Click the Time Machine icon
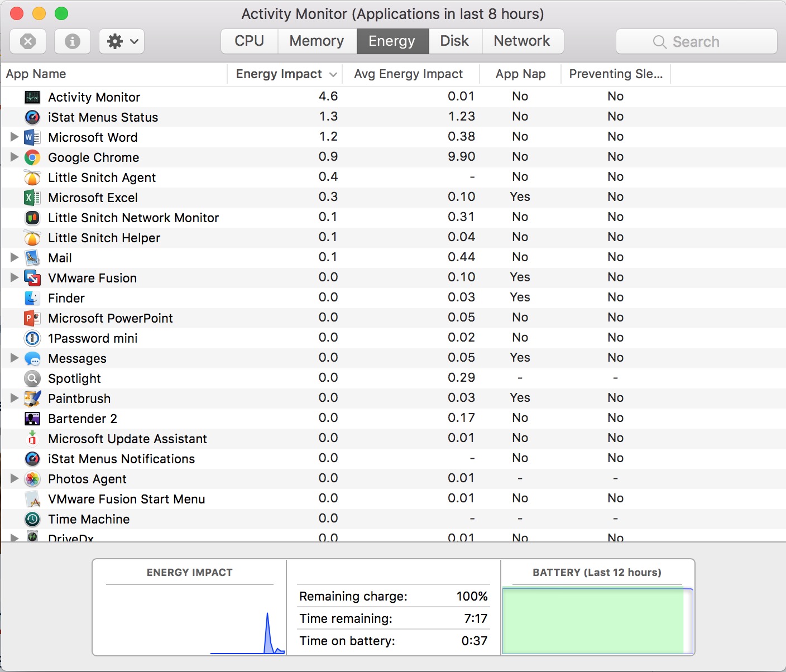786x672 pixels. pos(32,519)
